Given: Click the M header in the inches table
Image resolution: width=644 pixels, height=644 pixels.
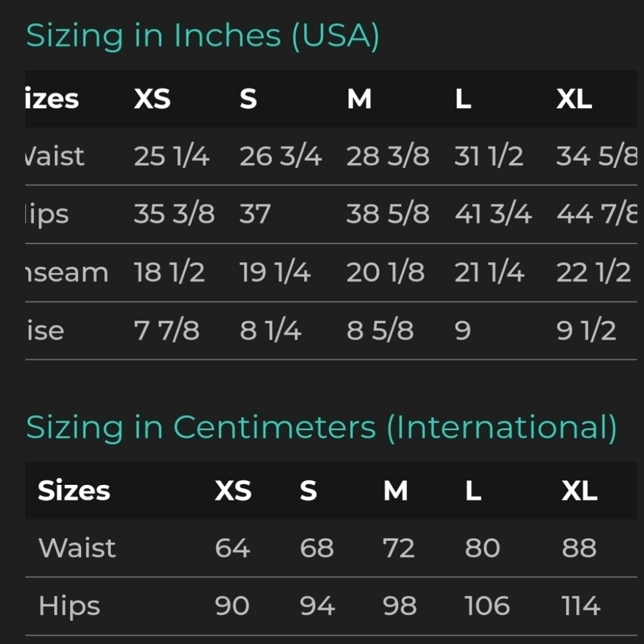Looking at the screenshot, I should point(359,99).
